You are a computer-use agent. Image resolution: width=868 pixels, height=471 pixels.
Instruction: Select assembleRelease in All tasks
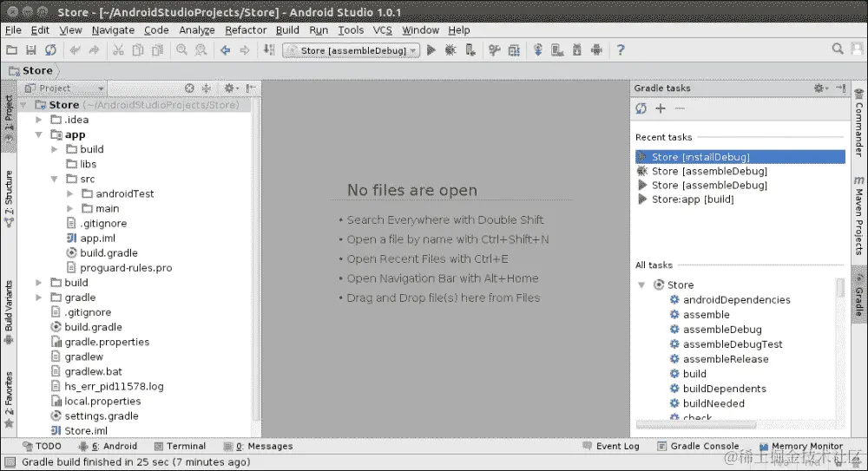(725, 359)
